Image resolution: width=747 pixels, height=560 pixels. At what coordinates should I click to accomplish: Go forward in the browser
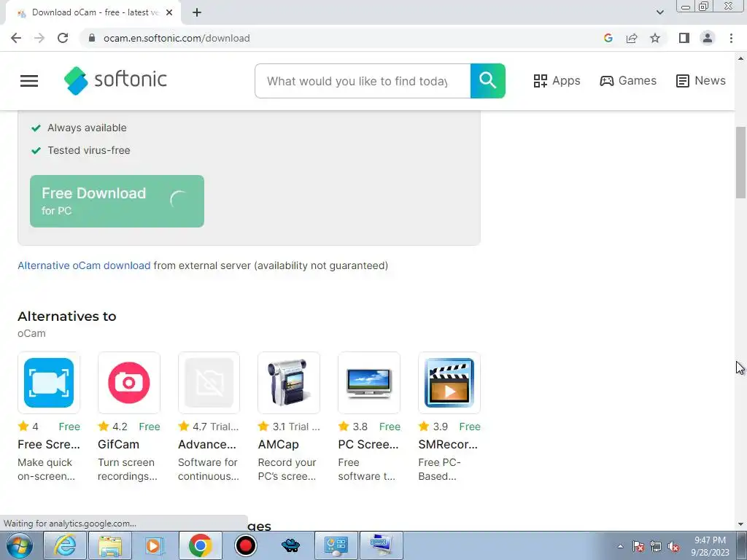[x=39, y=38]
